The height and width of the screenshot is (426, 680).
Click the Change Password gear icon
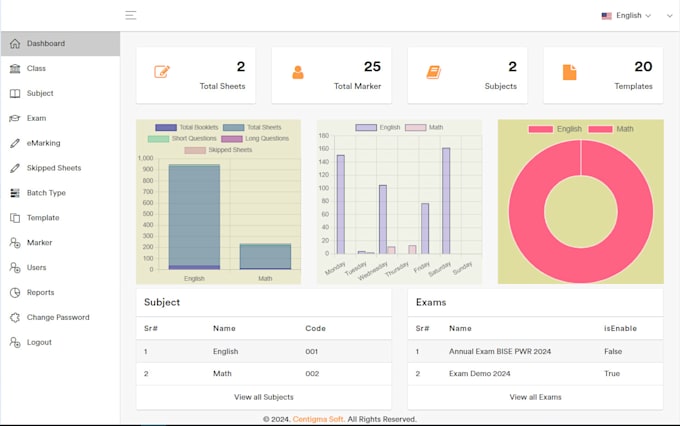15,318
